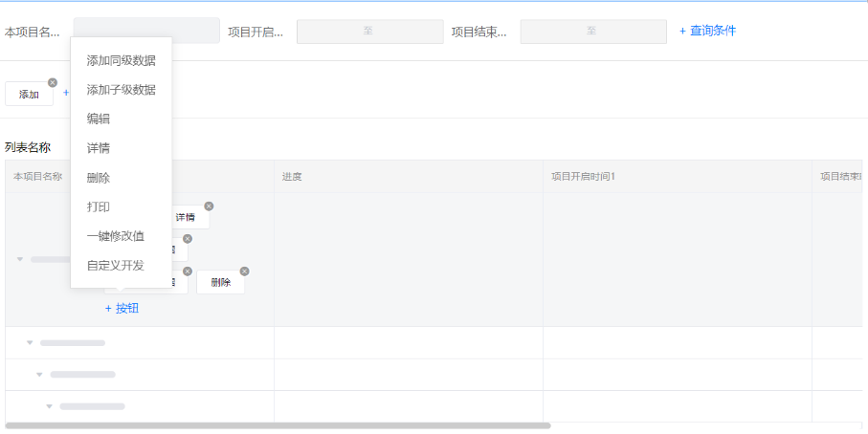
Task: Select 添加同级数据 from the menu
Action: coord(121,60)
